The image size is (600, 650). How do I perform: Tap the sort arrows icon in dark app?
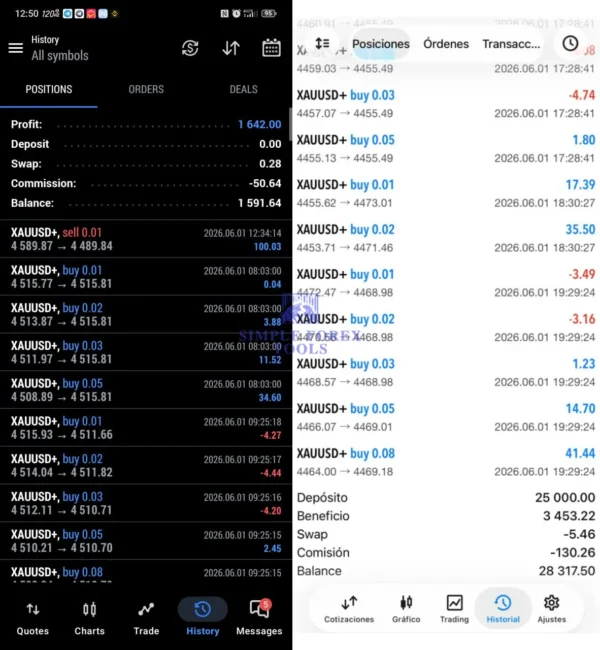231,48
